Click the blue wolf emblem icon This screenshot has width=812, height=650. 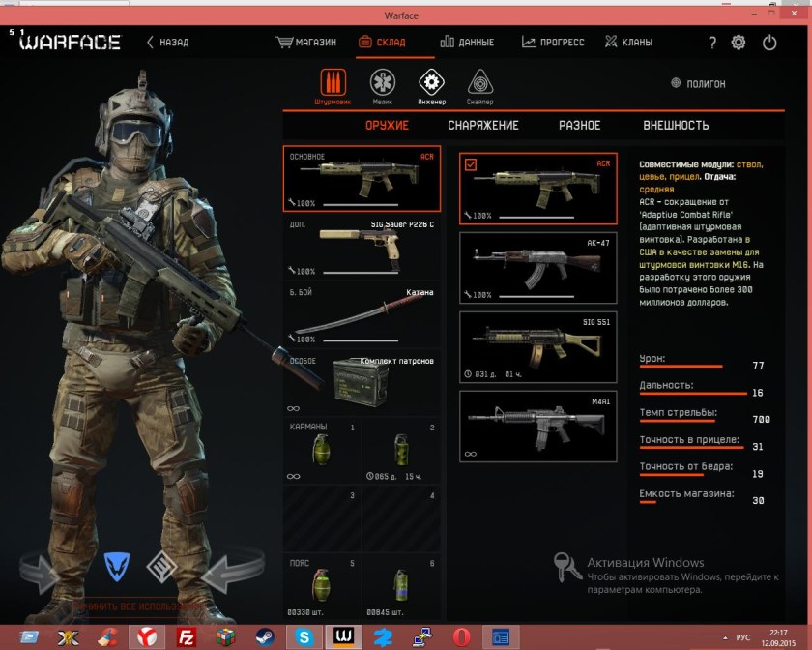coord(117,567)
